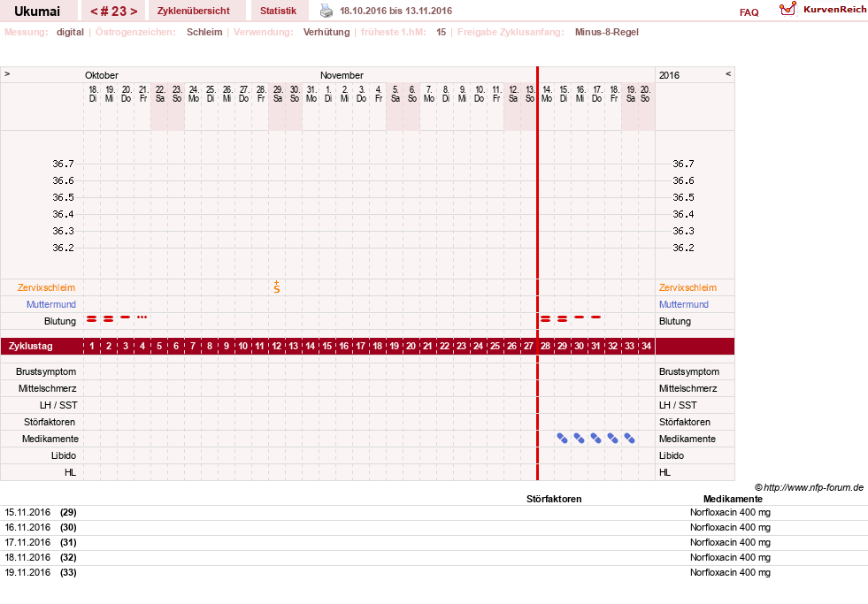This screenshot has height=604, width=868.
Task: Open the Statistik tab
Action: tap(278, 11)
